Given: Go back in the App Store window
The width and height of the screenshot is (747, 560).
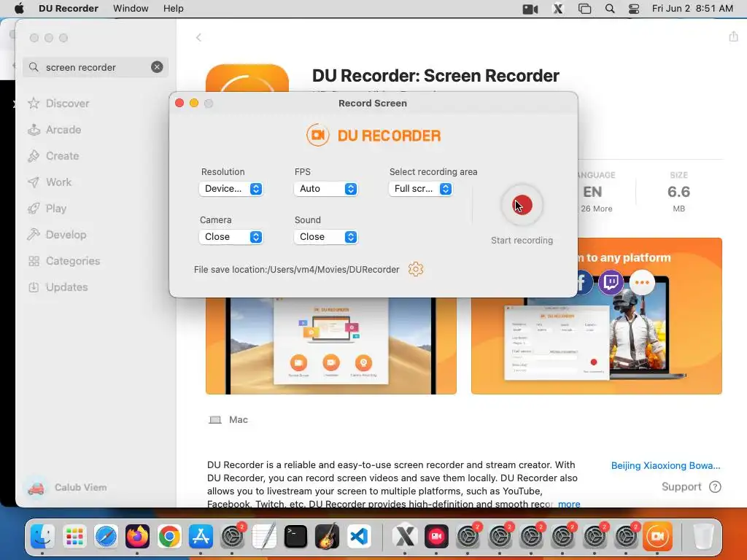Looking at the screenshot, I should point(198,38).
